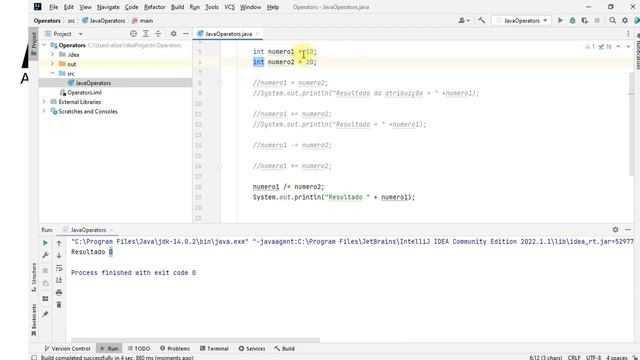The height and width of the screenshot is (360, 640).
Task: Open the Terminal tool window
Action: coord(214,349)
